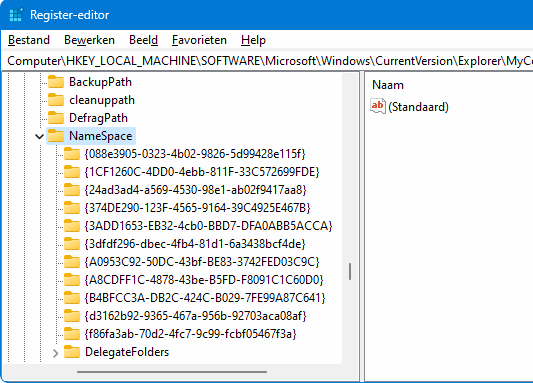533x383 pixels.
Task: Collapse the NameSpace key
Action: pos(39,136)
